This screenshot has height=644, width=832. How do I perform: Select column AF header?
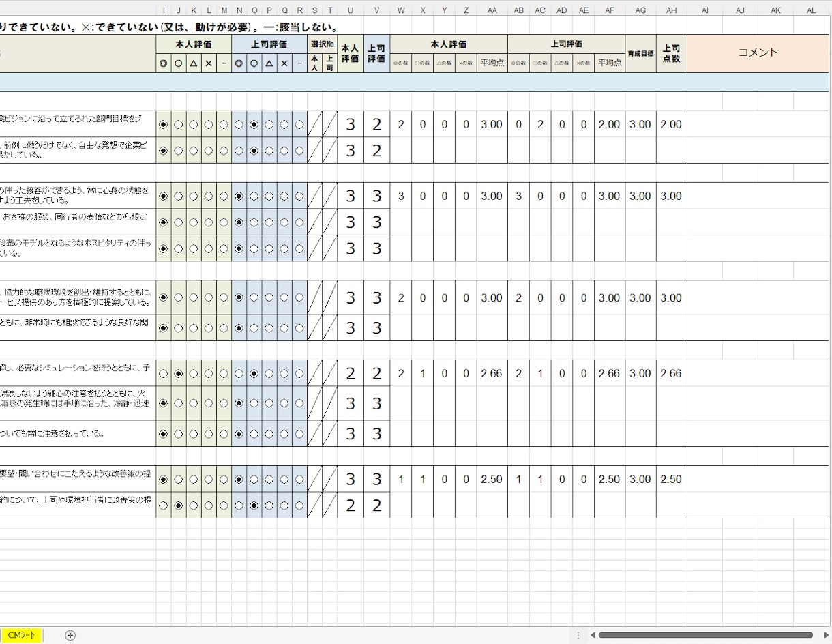(x=610, y=10)
